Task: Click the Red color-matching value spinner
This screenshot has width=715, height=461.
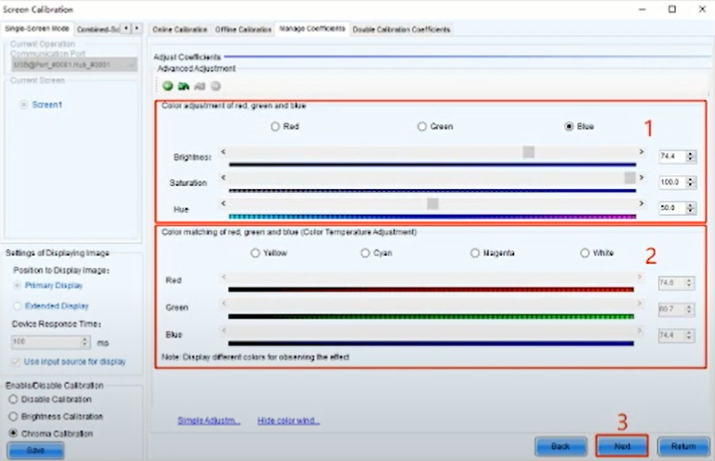Action: point(689,283)
